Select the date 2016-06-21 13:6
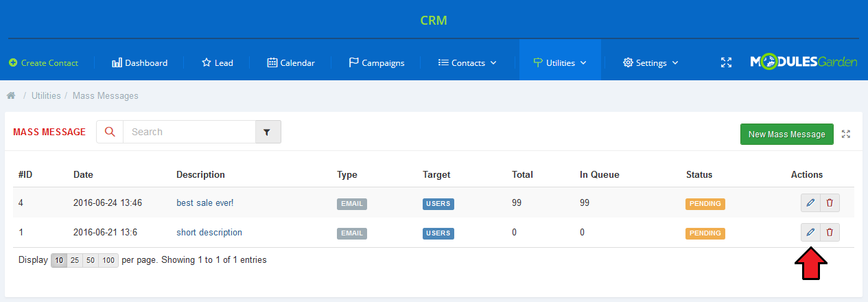 [x=105, y=233]
